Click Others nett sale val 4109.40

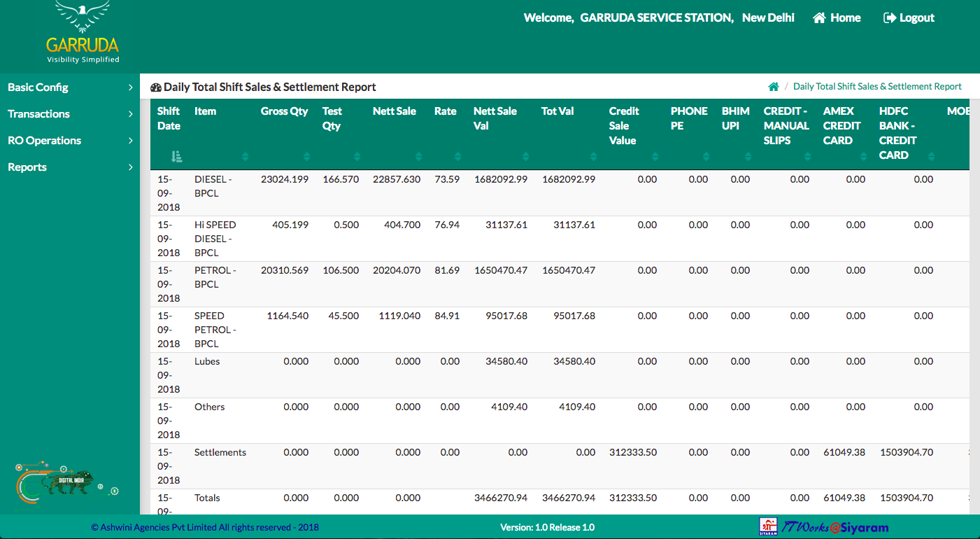coord(509,407)
